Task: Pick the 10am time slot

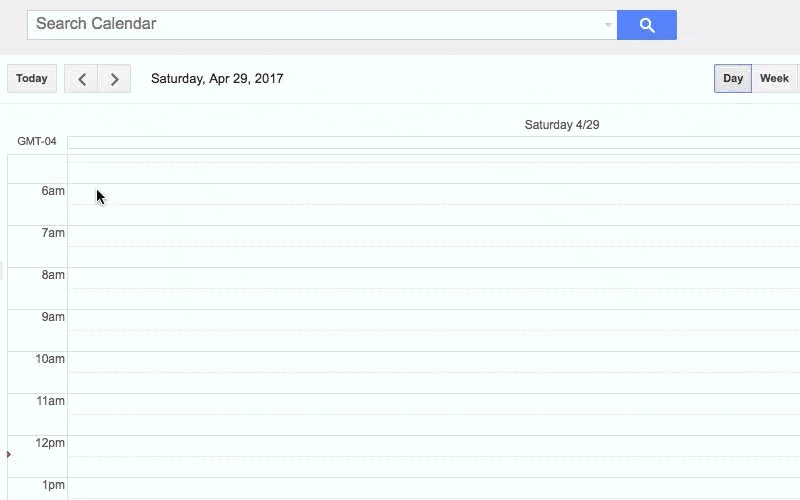Action: click(433, 362)
